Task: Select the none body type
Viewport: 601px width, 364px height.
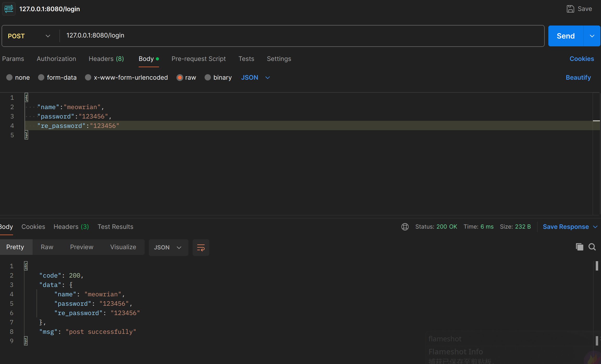Action: point(9,78)
